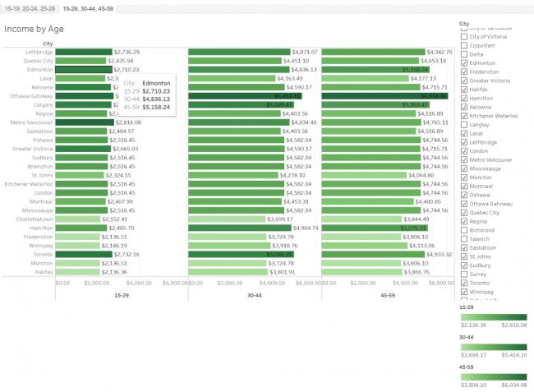Image resolution: width=534 pixels, height=392 pixels.
Task: Tick the Surrey city checkbox
Action: [x=464, y=274]
